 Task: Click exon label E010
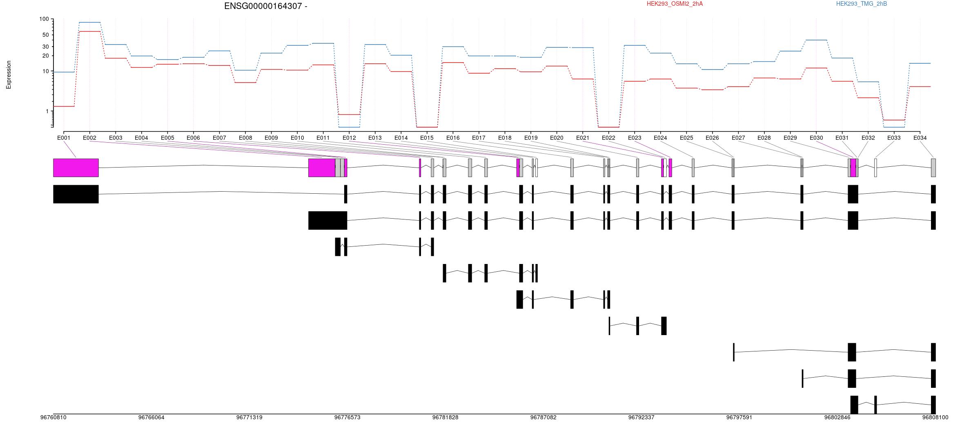pos(297,138)
